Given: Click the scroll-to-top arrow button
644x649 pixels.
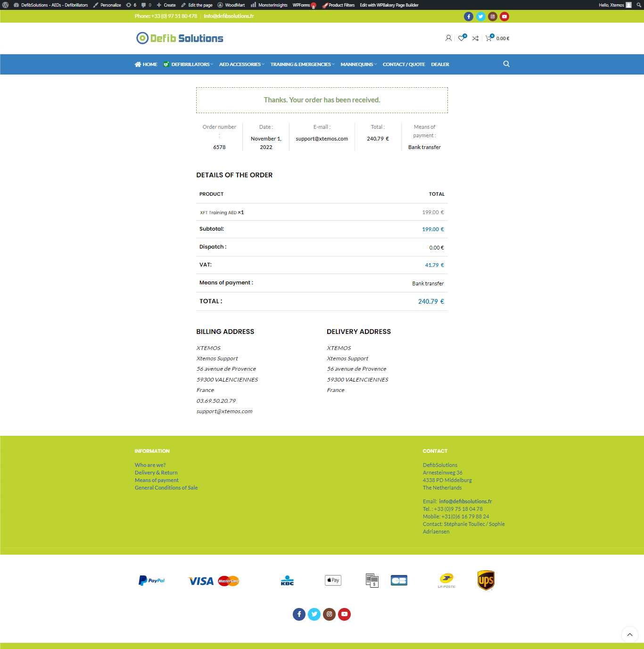Looking at the screenshot, I should coord(630,635).
